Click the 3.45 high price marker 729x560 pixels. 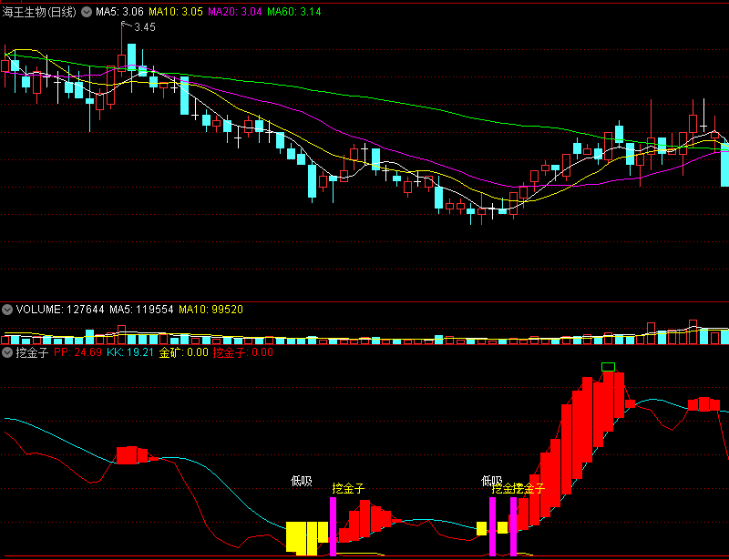145,27
